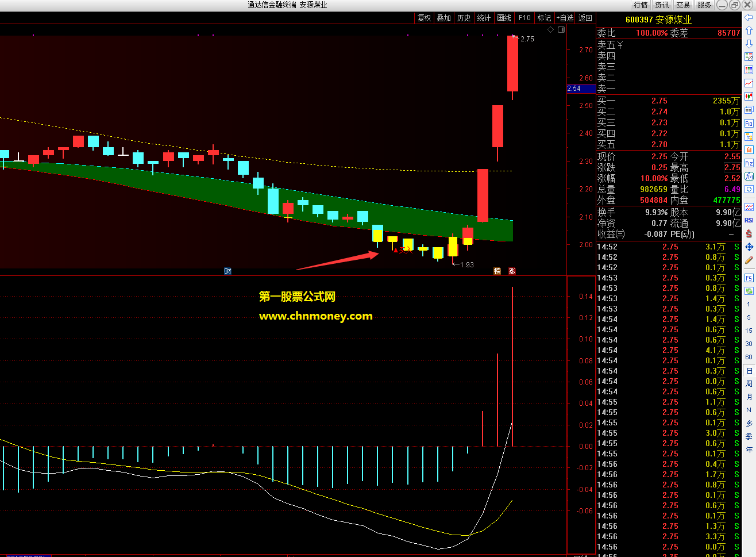Select the 月 monthly period
The width and height of the screenshot is (756, 557).
coord(749,397)
